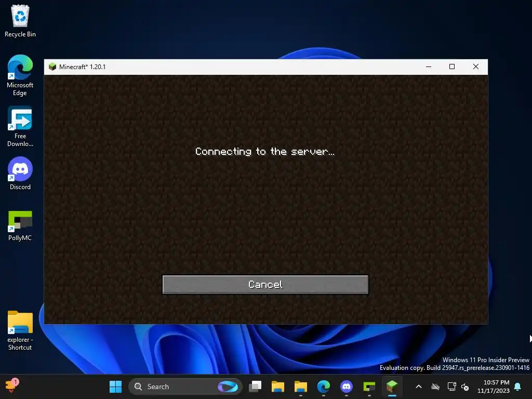Open the Recycle Bin desktop icon
The width and height of the screenshot is (532, 399).
coord(20,21)
